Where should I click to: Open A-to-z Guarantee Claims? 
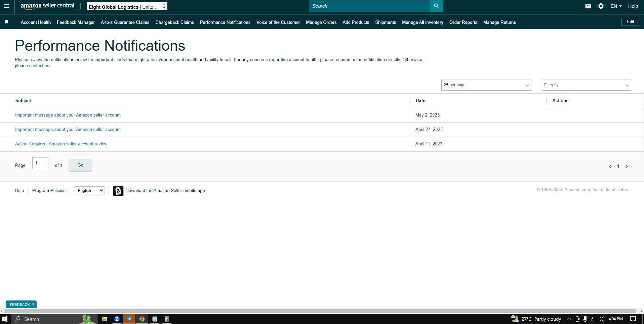coord(125,22)
